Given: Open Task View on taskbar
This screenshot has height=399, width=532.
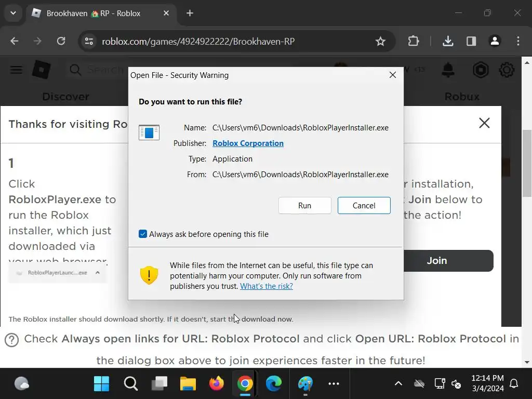Looking at the screenshot, I should click(x=159, y=384).
